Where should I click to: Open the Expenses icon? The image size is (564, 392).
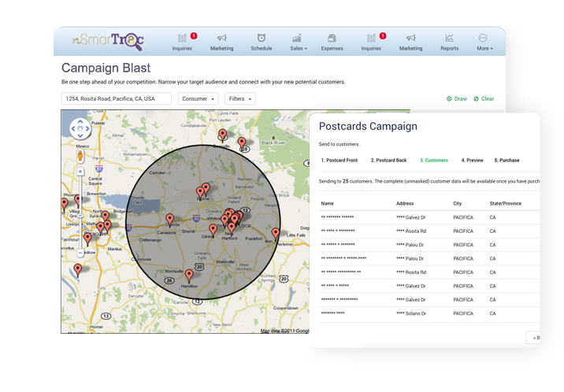pos(332,38)
